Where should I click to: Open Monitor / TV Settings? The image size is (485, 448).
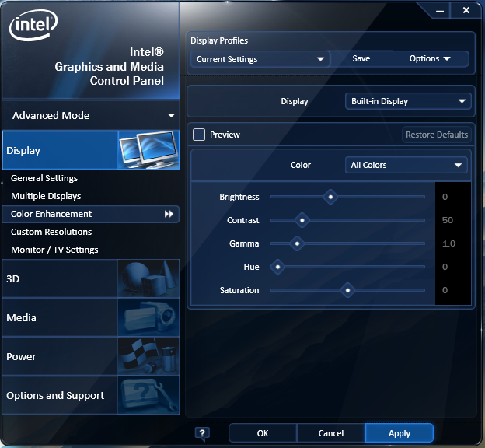[x=54, y=250]
